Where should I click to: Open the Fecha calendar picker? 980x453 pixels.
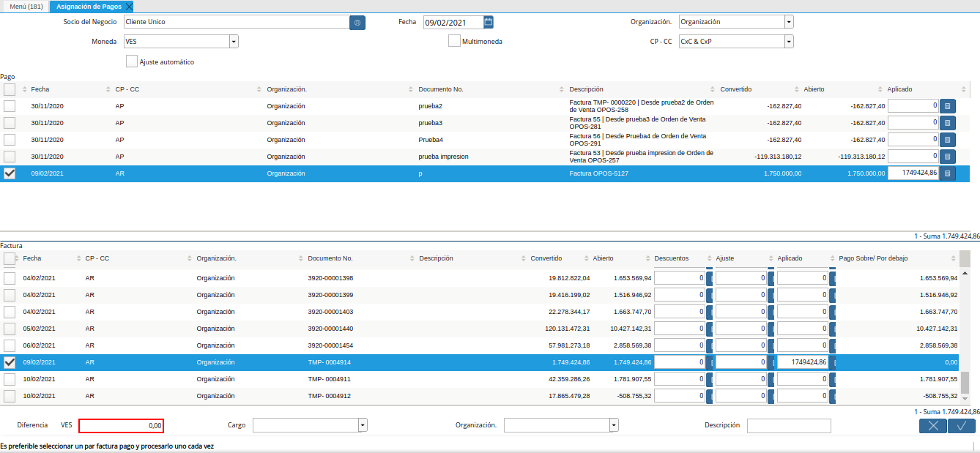click(x=489, y=22)
